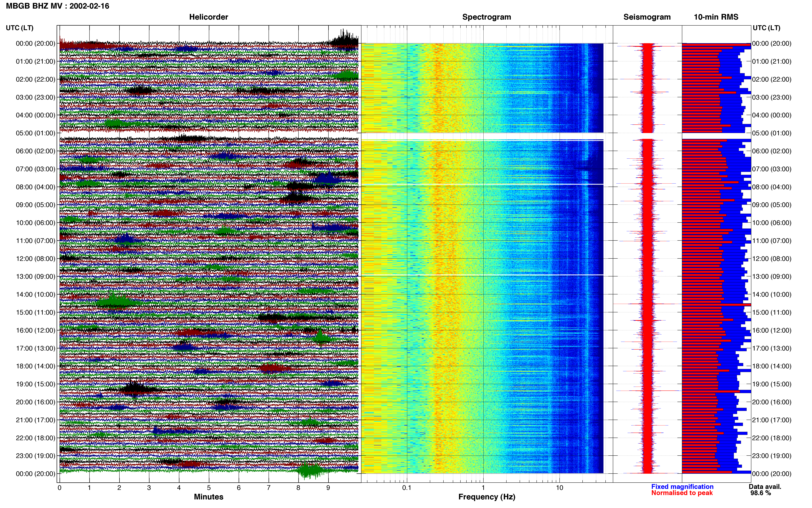Viewport: 812px width, 508px height.
Task: Click the plot title MBGB BHZ MV : 2002-02-16
Action: 58,6
